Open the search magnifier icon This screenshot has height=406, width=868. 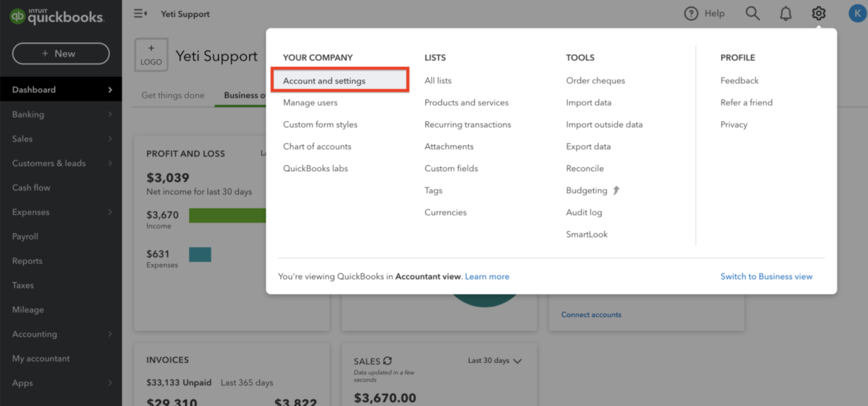click(x=752, y=13)
